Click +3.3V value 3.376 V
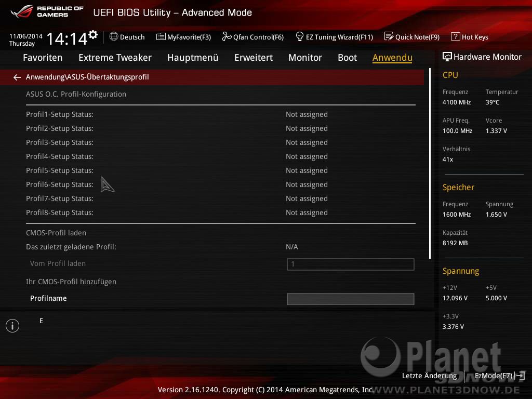 pos(453,326)
